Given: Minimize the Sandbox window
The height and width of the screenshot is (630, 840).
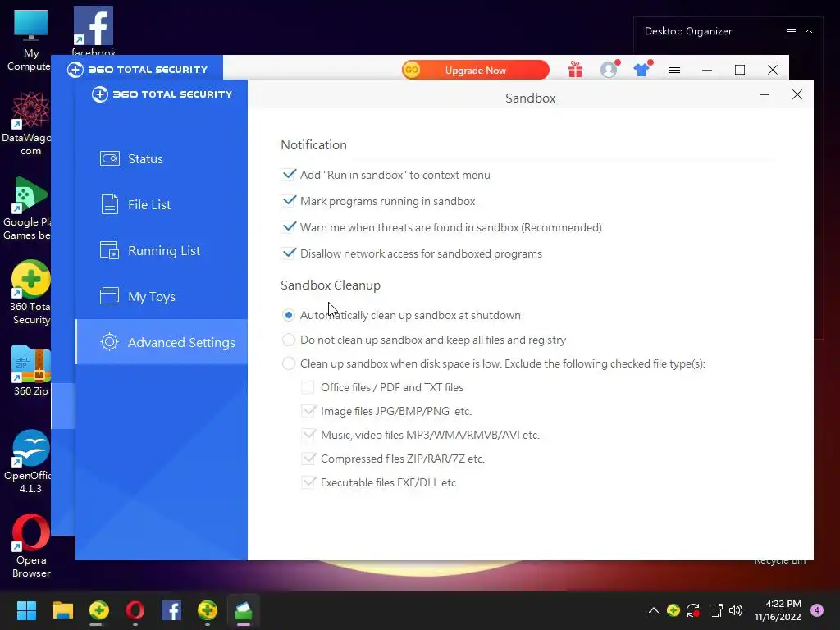Looking at the screenshot, I should (x=765, y=95).
